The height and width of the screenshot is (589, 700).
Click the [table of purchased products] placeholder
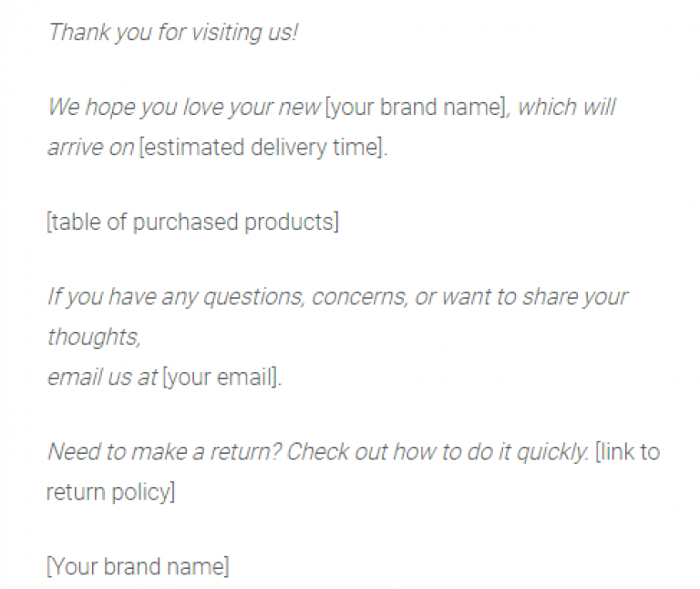192,222
